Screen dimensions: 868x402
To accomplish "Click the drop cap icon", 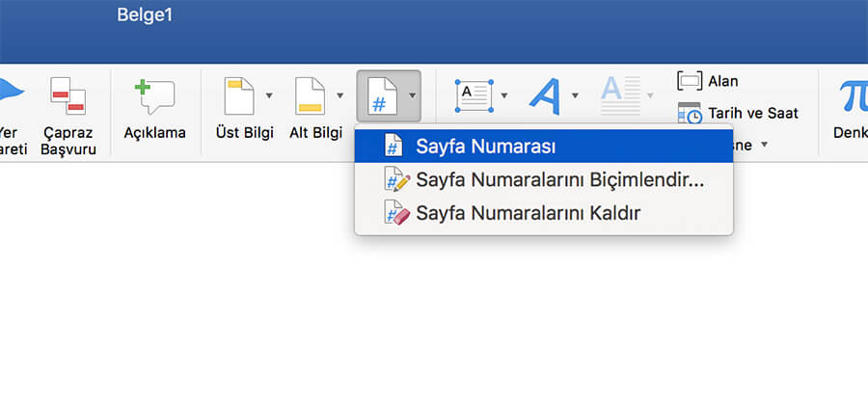I will click(620, 95).
